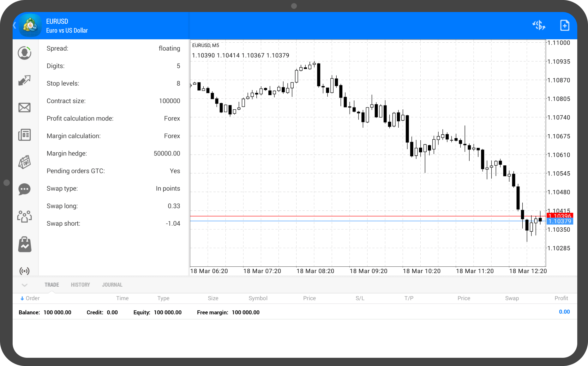The width and height of the screenshot is (588, 366).
Task: Open the account profile icon in sidebar
Action: [24, 53]
